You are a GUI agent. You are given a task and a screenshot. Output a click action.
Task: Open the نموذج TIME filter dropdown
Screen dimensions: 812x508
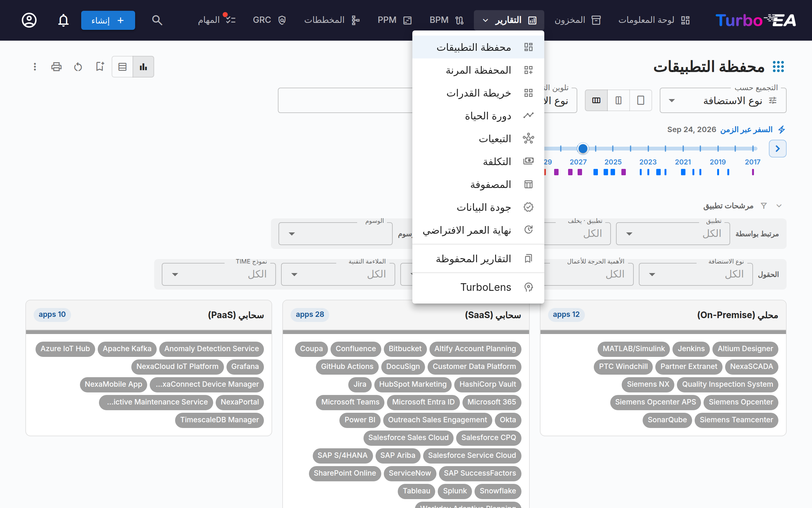[x=219, y=274]
